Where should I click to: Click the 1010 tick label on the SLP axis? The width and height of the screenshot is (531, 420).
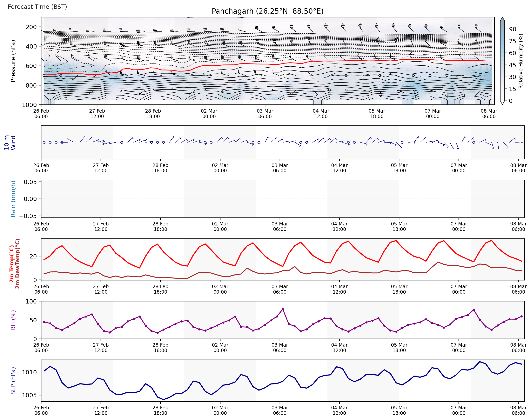pyautogui.click(x=29, y=372)
